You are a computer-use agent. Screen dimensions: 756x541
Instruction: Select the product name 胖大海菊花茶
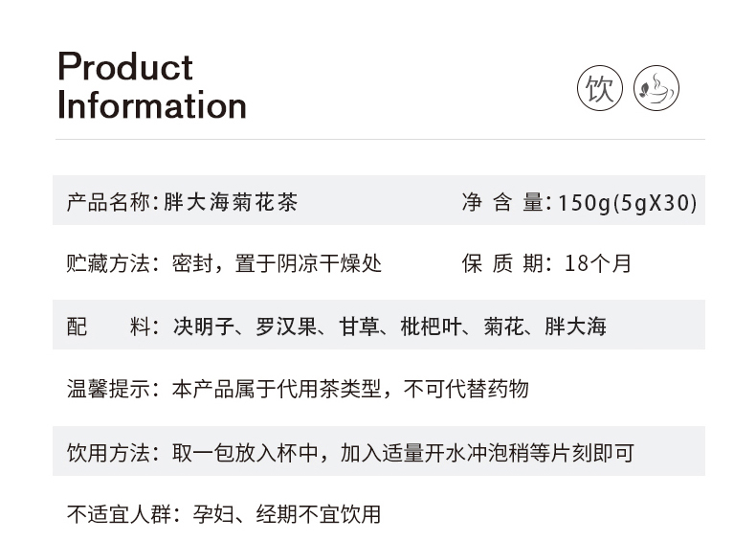(x=233, y=203)
